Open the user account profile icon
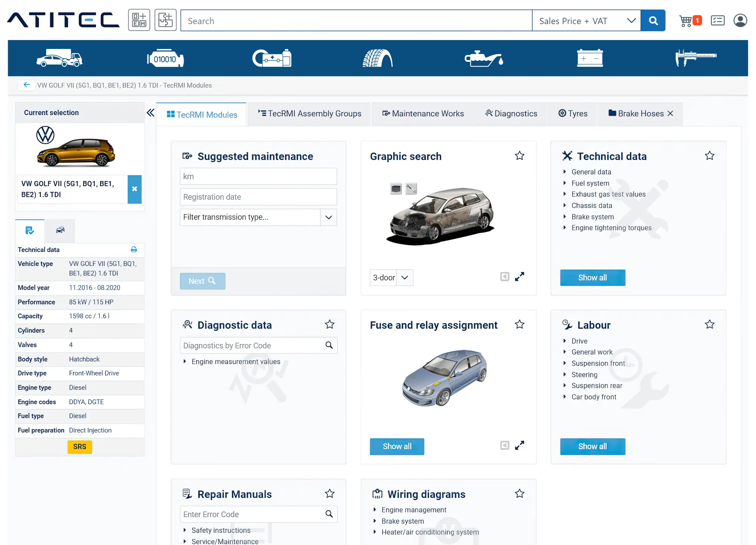This screenshot has height=545, width=756. tap(740, 20)
